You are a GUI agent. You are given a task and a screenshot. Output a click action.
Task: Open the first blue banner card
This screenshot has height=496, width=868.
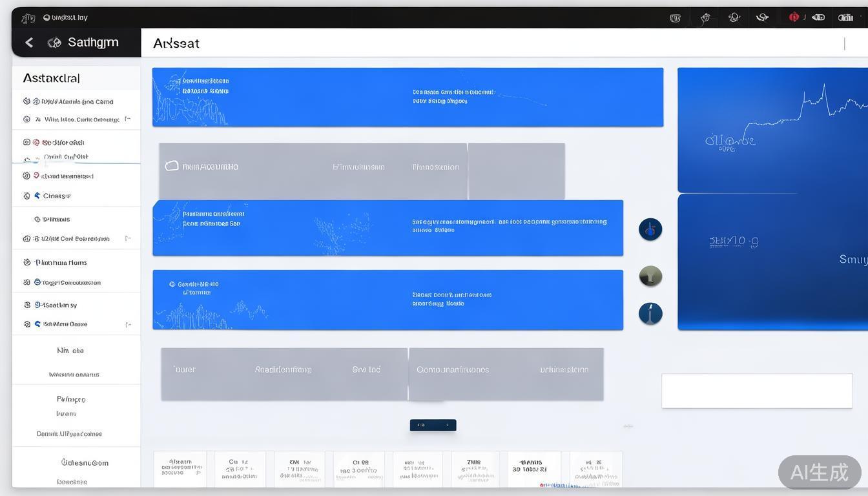click(x=408, y=97)
